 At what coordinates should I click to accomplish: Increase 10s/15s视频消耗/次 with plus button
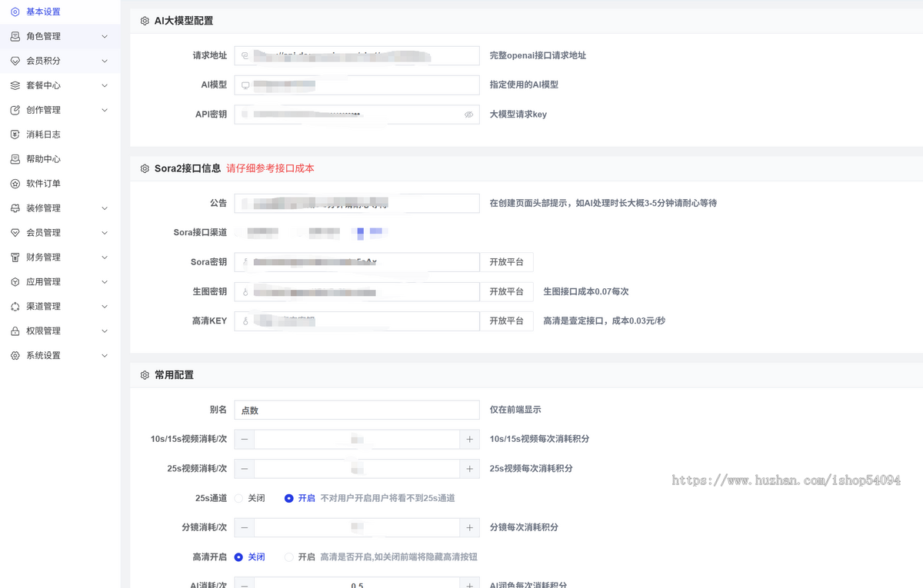pos(469,439)
